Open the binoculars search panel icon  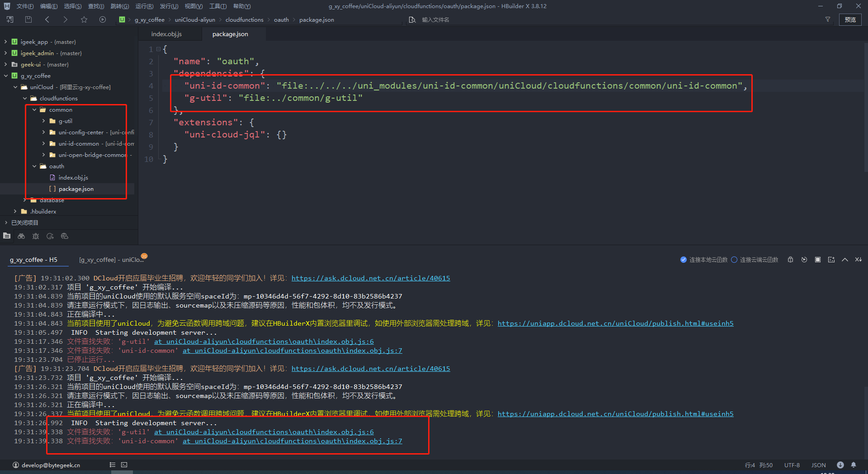coord(21,236)
